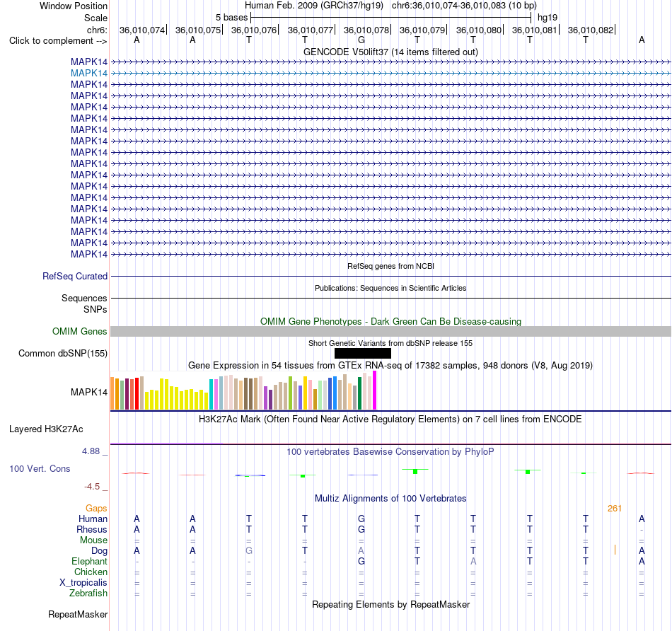This screenshot has height=631, width=672.
Task: Click the 'hg19' scale label
Action: (548, 18)
